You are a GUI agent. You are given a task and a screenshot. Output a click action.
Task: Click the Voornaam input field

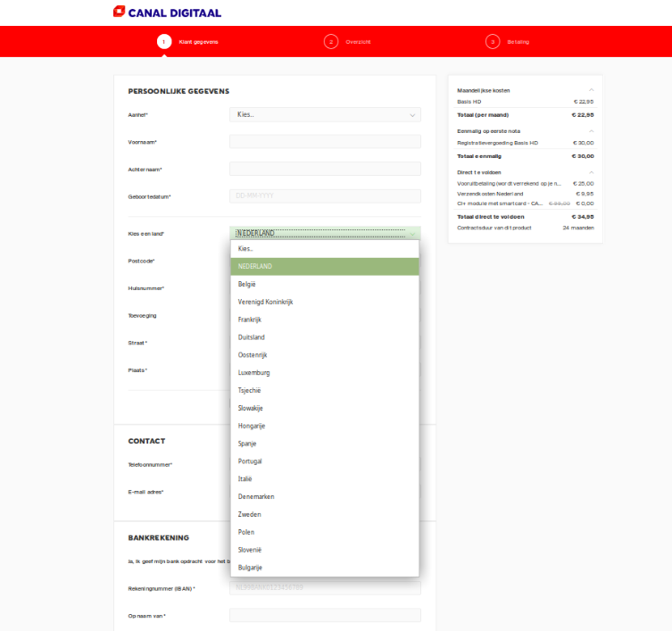[x=325, y=142]
